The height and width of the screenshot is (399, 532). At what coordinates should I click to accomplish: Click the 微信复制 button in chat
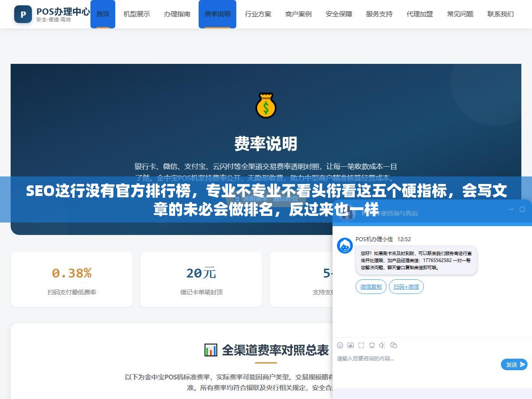[x=371, y=287]
